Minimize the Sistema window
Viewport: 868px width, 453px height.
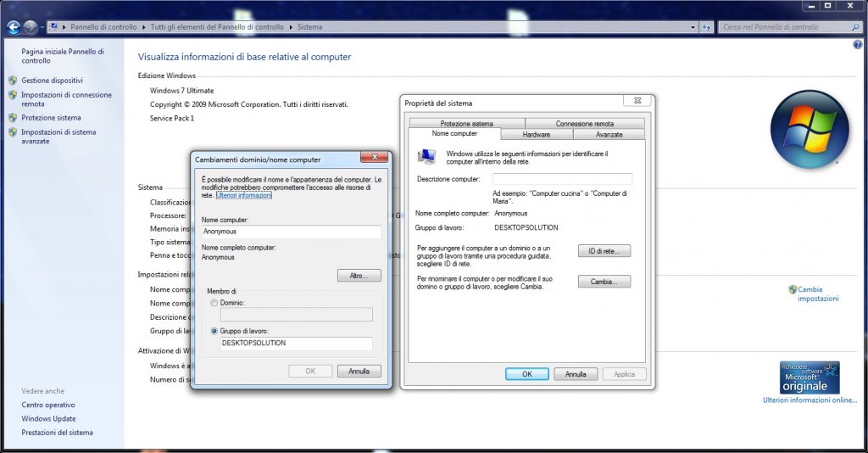[x=811, y=6]
